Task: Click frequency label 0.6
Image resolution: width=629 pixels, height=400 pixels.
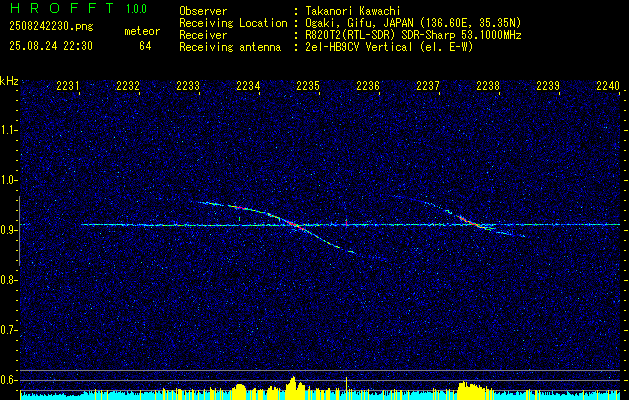Action: point(9,380)
